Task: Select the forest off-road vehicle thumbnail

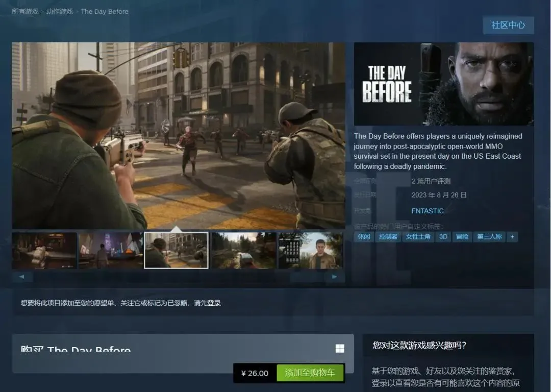Action: coord(244,250)
